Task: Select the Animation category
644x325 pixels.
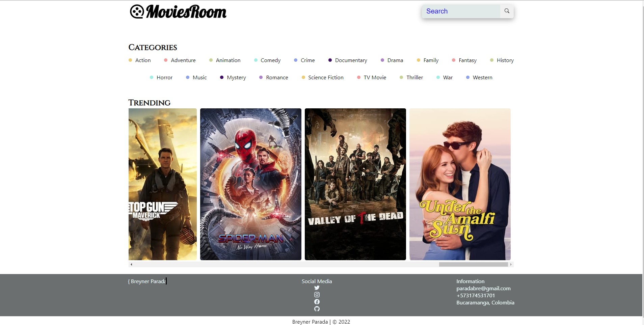Action: coord(225,60)
